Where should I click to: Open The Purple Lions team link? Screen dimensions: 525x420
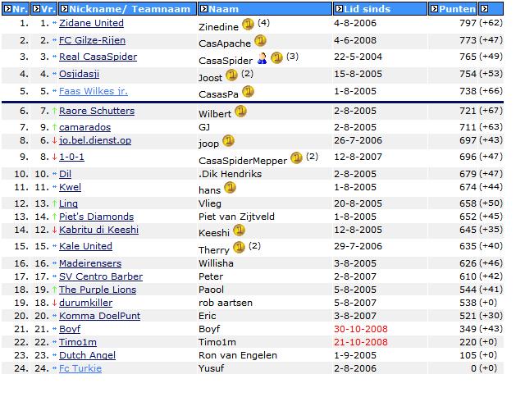tap(97, 289)
